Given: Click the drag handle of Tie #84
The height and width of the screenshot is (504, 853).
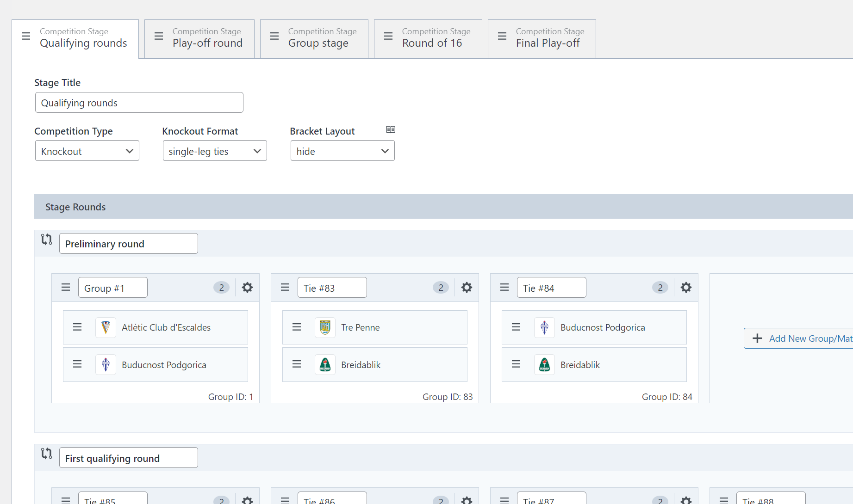Looking at the screenshot, I should coord(504,288).
